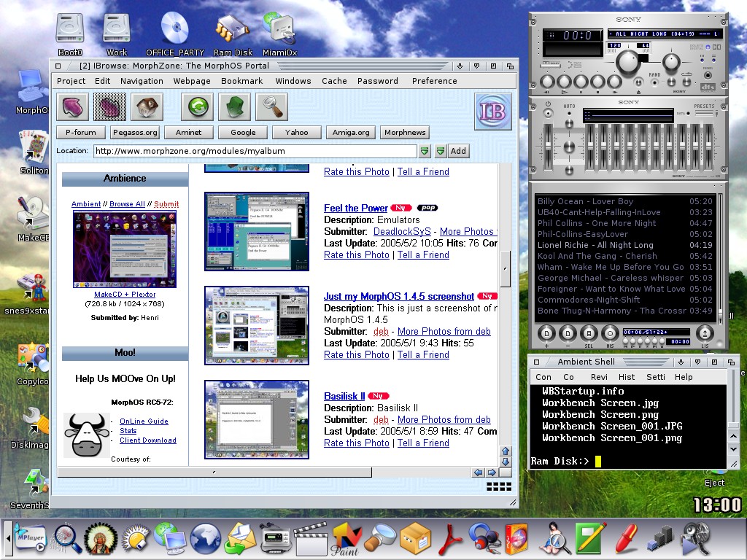Image resolution: width=747 pixels, height=560 pixels.
Task: Click the IBrowse page scroll down arrow
Action: [506, 462]
